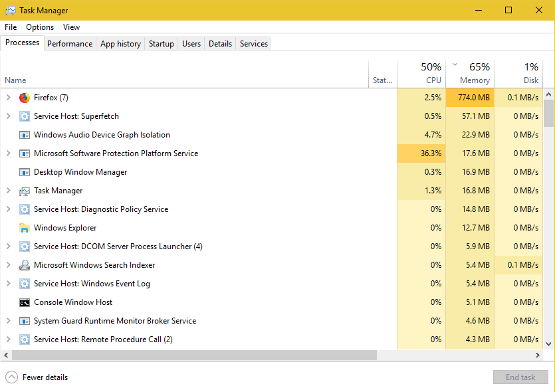This screenshot has height=392, width=555.
Task: Click the 4.7% CPU value
Action: point(433,135)
